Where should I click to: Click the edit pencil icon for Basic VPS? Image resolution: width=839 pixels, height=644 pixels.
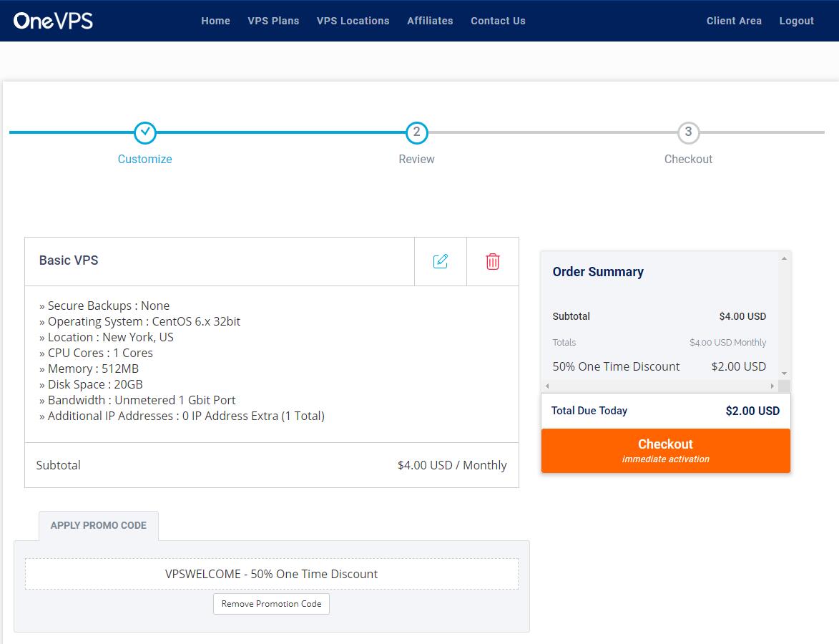[441, 261]
